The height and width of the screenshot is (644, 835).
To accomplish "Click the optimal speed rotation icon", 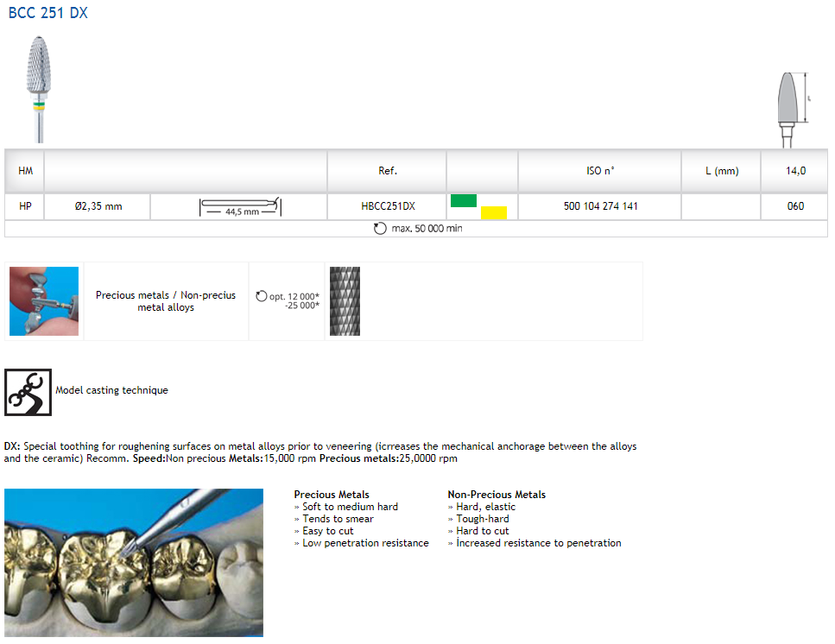I will pos(263,296).
